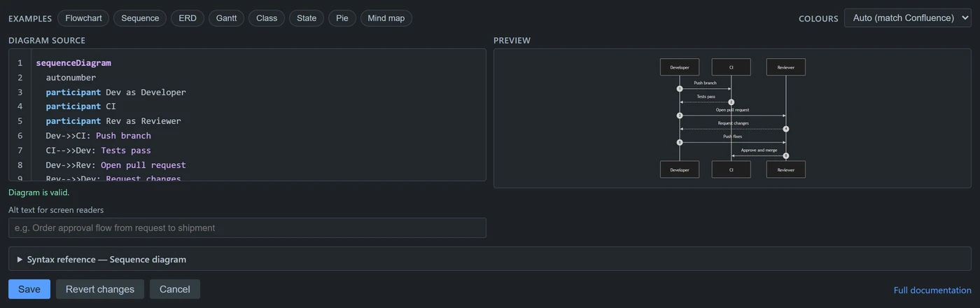Click the 'Dev->>CI: Push branch' line

99,136
